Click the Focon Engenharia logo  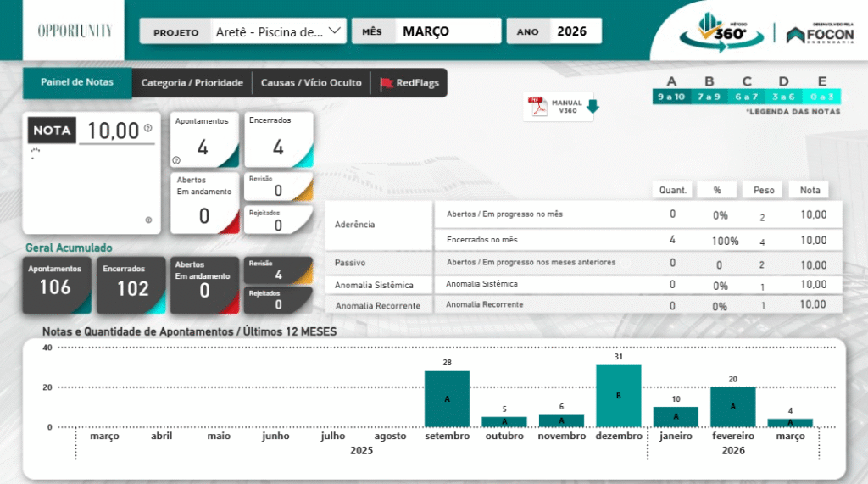(820, 33)
